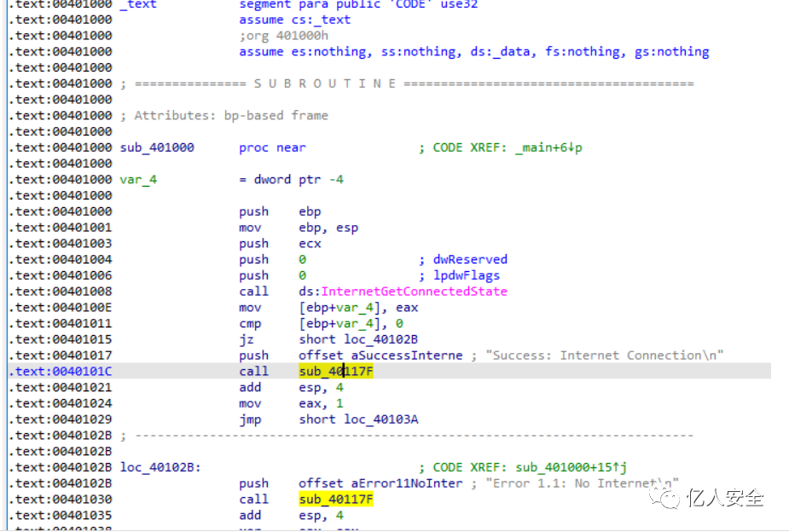Select the highlighted sub_40117F operand at address 0040101C
Viewport: 789px width, 532px height.
pyautogui.click(x=335, y=371)
